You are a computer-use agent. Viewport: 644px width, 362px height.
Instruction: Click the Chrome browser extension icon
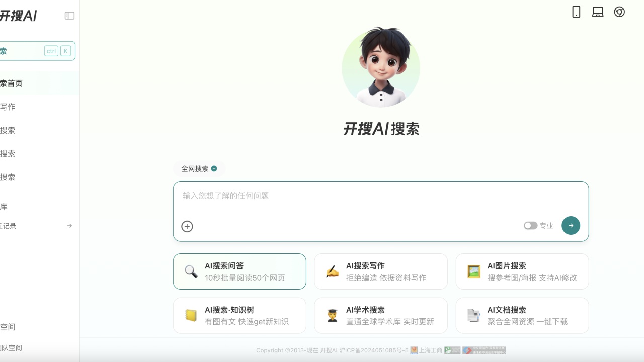pos(619,12)
